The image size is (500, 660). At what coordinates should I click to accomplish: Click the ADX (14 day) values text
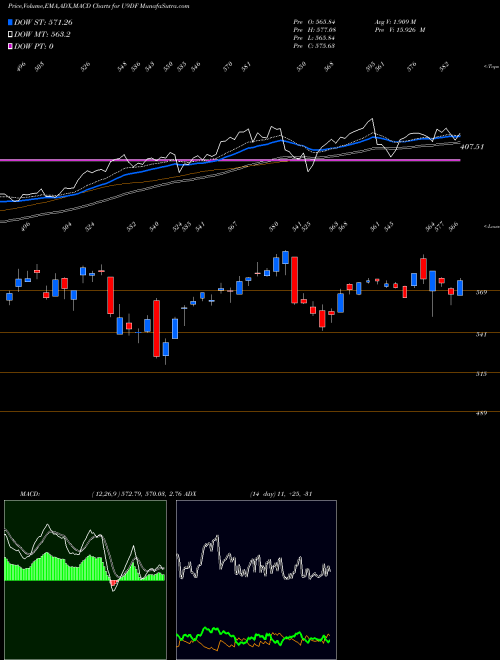tap(280, 494)
